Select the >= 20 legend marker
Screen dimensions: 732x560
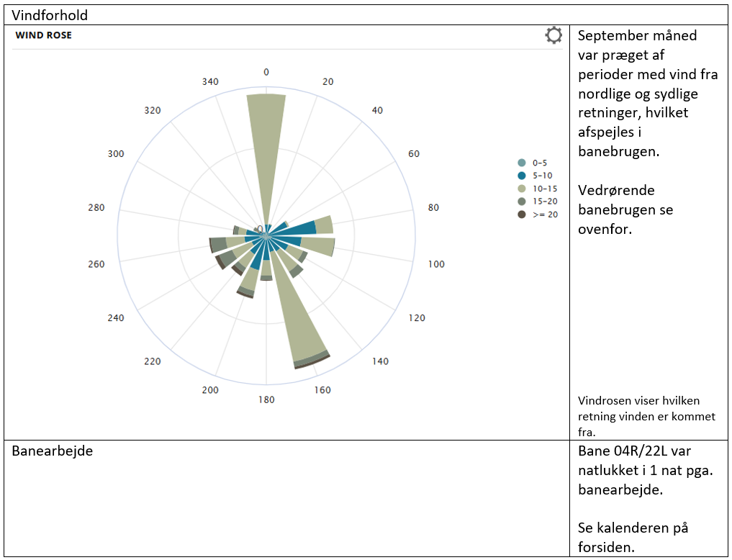pos(522,214)
